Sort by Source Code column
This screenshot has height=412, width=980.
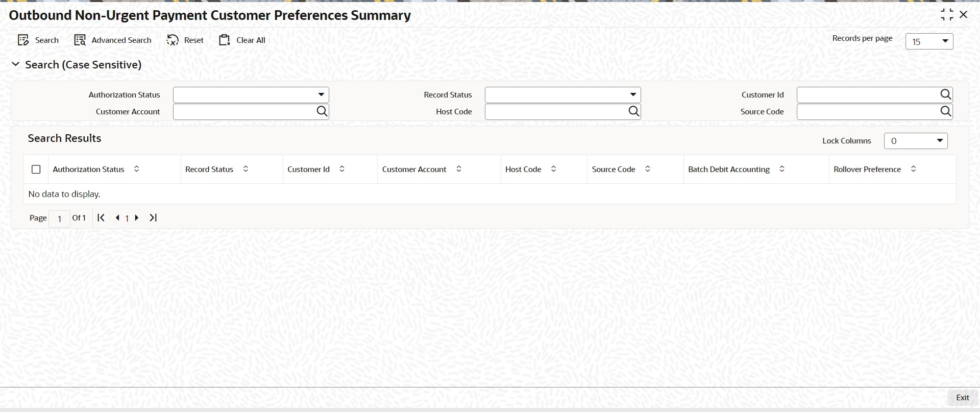tap(647, 169)
